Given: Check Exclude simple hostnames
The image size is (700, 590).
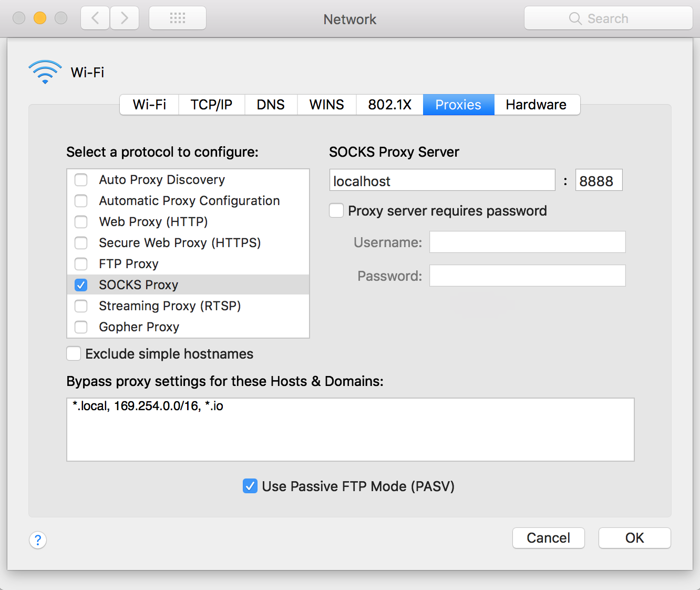Looking at the screenshot, I should pyautogui.click(x=74, y=353).
